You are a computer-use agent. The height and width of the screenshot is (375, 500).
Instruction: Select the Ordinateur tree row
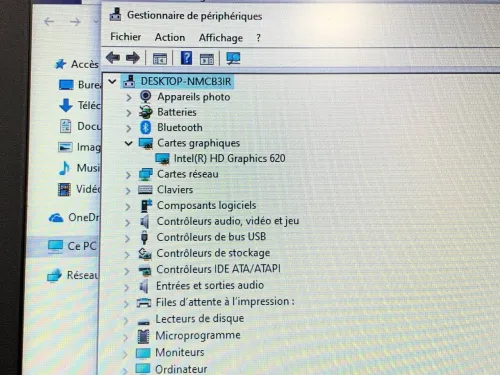181,369
